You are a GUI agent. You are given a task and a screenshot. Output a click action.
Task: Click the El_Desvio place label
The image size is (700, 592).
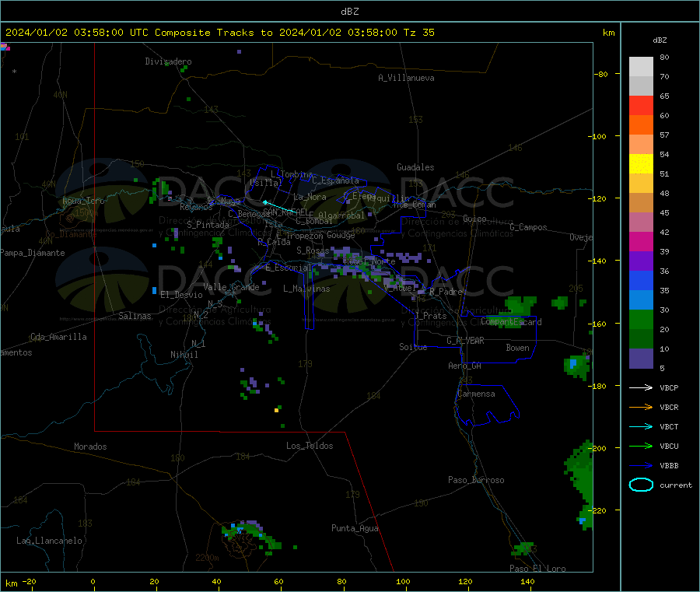tap(181, 295)
